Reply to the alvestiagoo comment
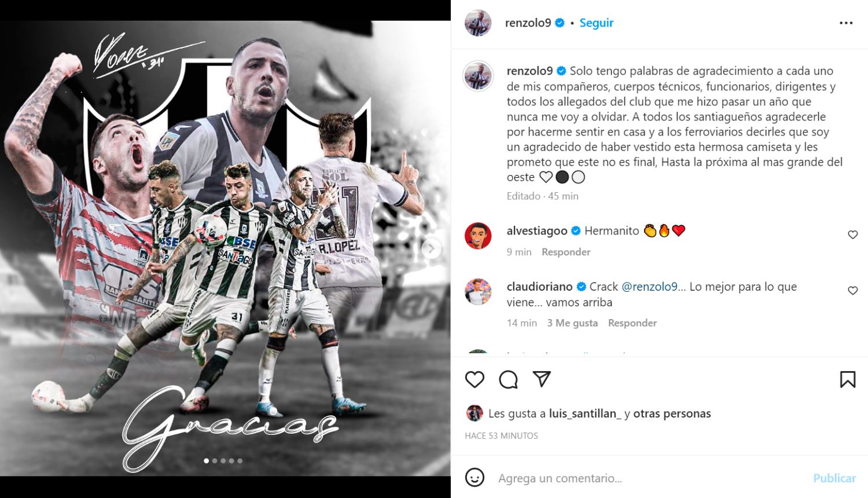The image size is (868, 498). (x=566, y=252)
